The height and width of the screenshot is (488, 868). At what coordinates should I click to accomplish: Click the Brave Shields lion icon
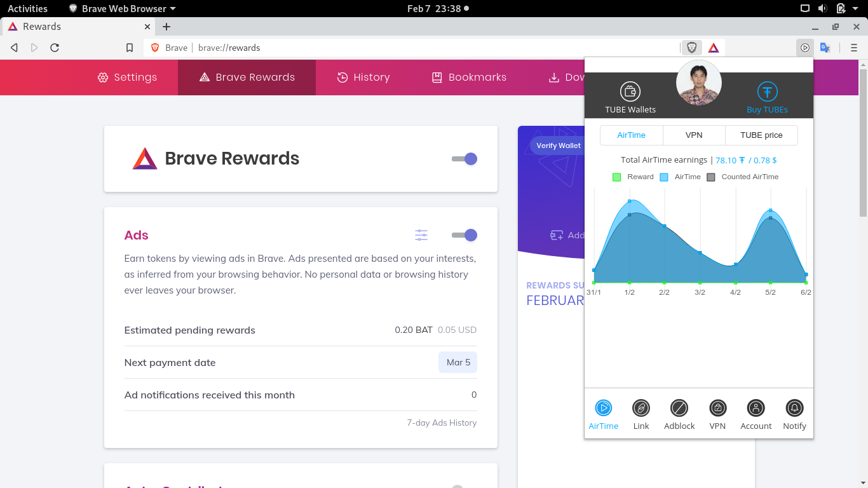[691, 48]
